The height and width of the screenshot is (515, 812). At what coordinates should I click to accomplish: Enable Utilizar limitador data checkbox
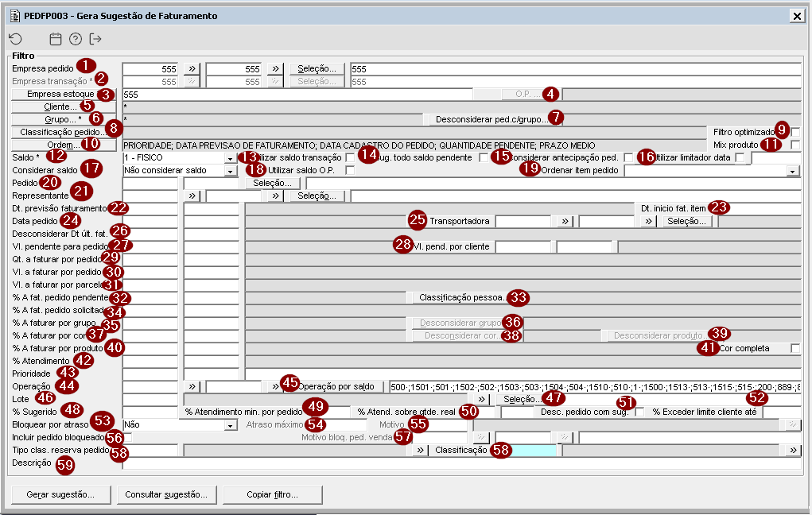pyautogui.click(x=740, y=157)
